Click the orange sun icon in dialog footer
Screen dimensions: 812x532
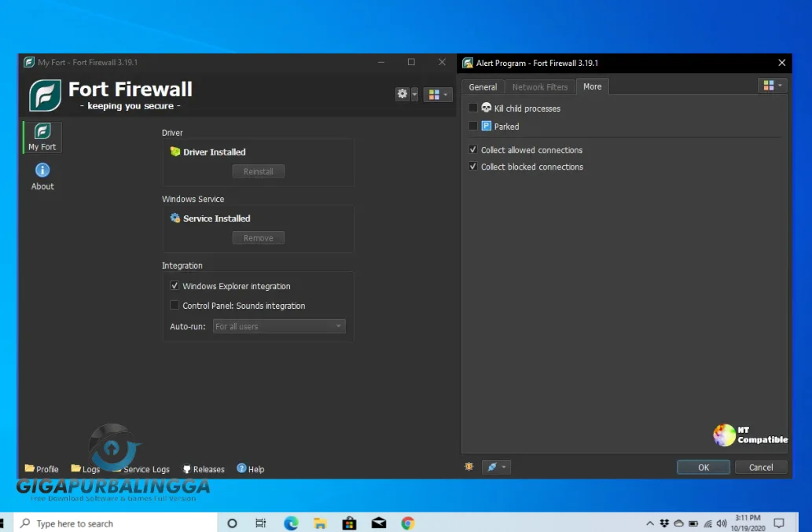click(469, 467)
